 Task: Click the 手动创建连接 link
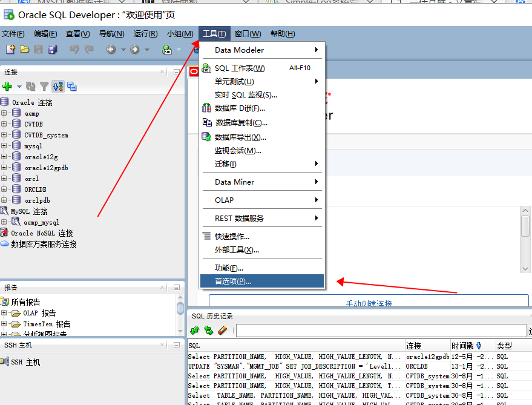point(369,303)
